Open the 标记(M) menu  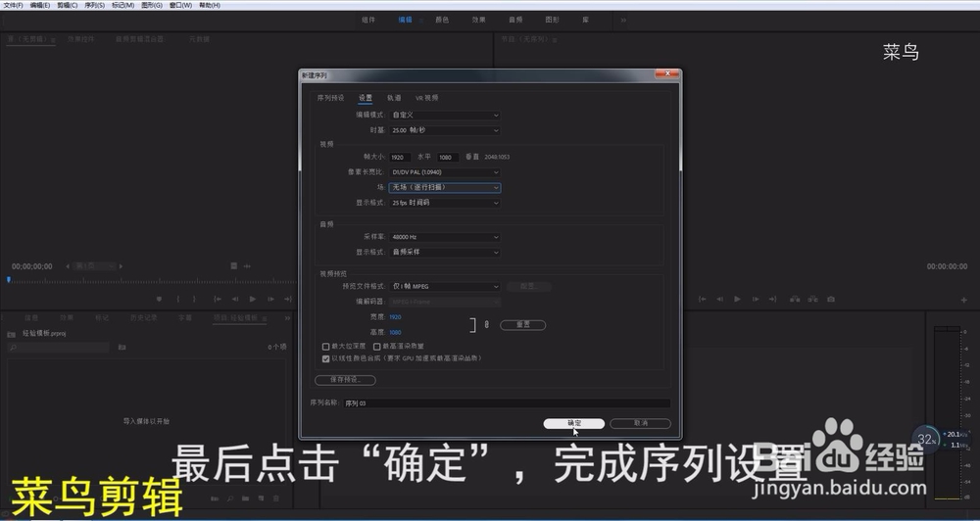click(122, 5)
